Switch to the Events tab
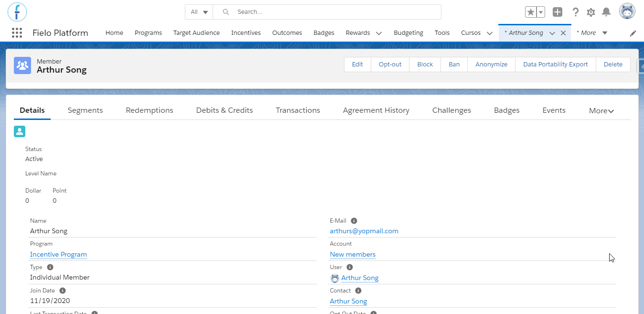The image size is (644, 314). point(554,110)
